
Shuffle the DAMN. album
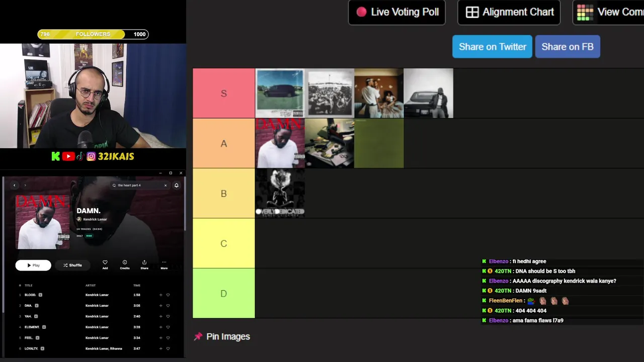(x=72, y=265)
